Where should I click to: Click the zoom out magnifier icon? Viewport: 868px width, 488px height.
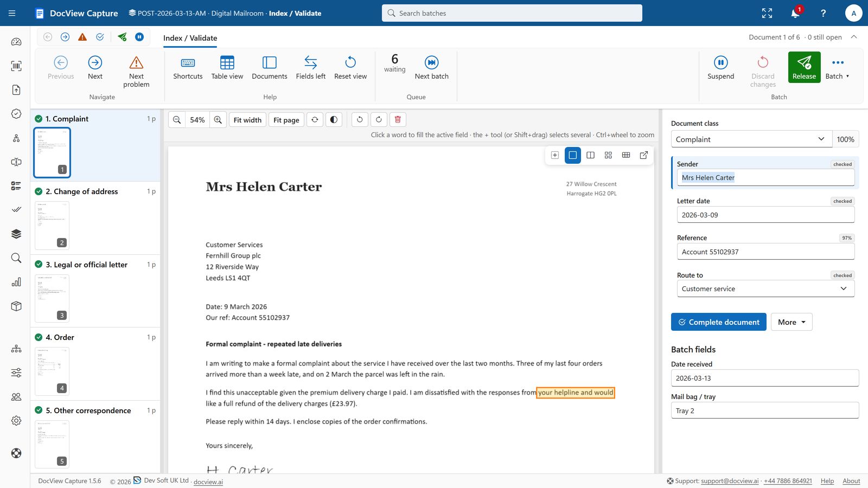point(177,120)
